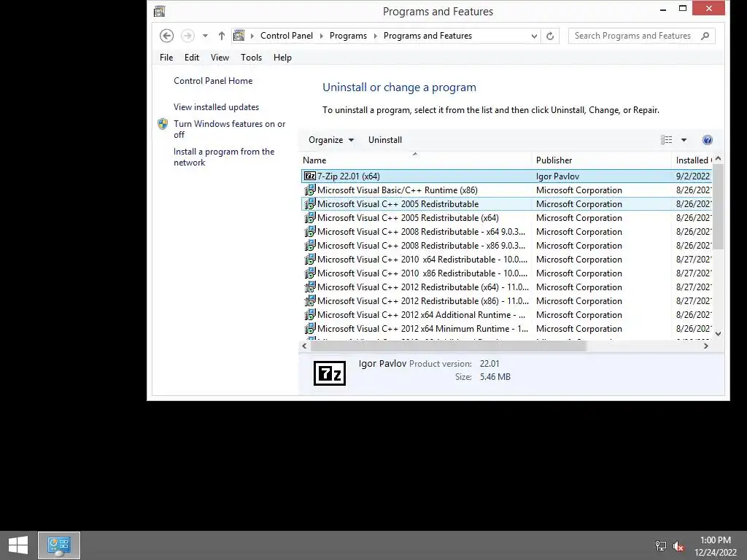Click the large 7z icon in details pane
Screen dimensions: 747x560
(330, 373)
